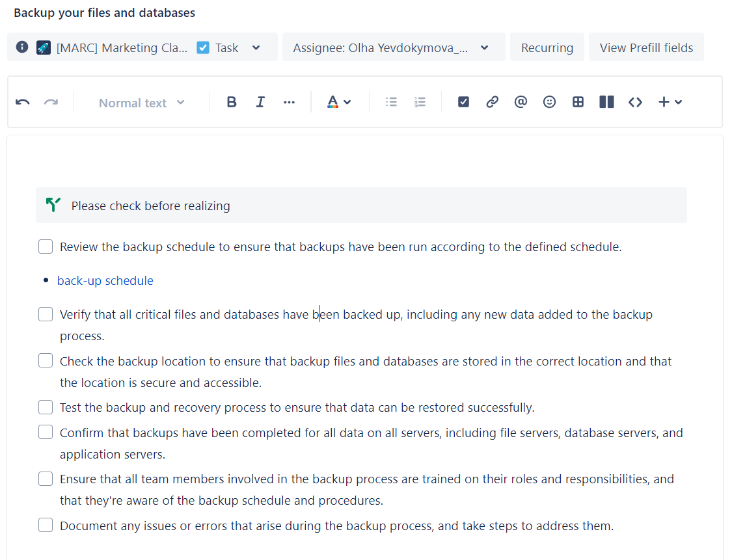732x560 pixels.
Task: Expand the text color dropdown arrow
Action: tap(347, 102)
